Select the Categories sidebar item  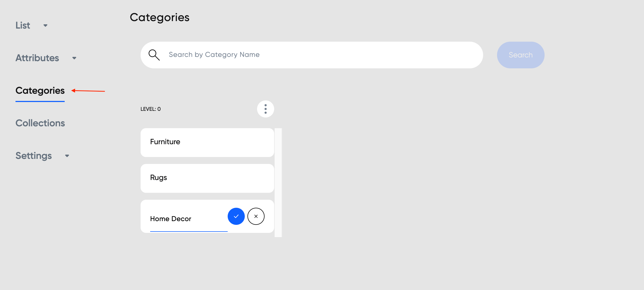coord(40,91)
